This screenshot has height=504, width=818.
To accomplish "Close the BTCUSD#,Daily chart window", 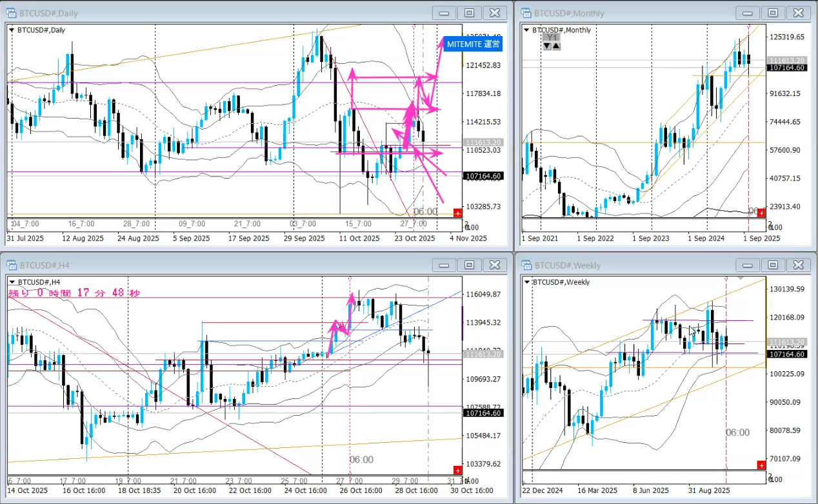I will (494, 13).
